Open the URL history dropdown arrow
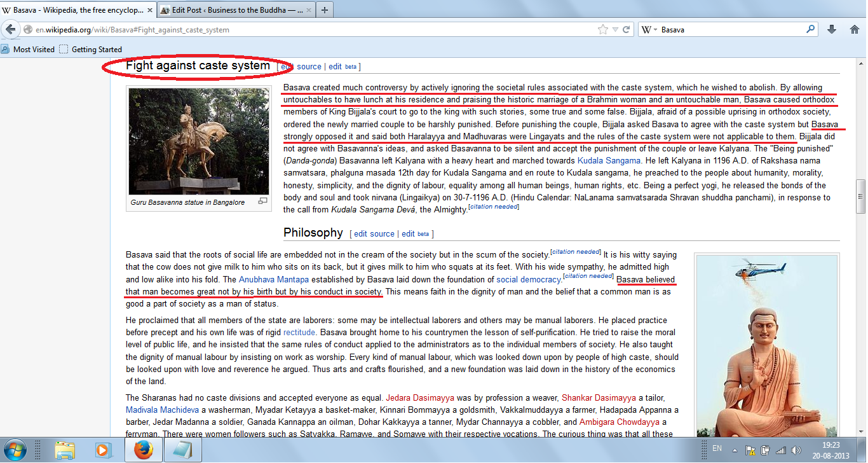This screenshot has width=868, height=463. (615, 30)
